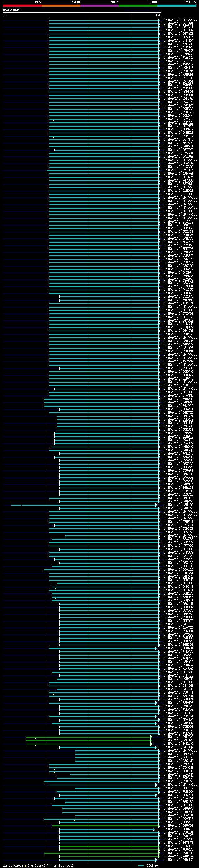Select hit UniRef100_P05750
This screenshot has width=199, height=868.
tap(178, 532)
